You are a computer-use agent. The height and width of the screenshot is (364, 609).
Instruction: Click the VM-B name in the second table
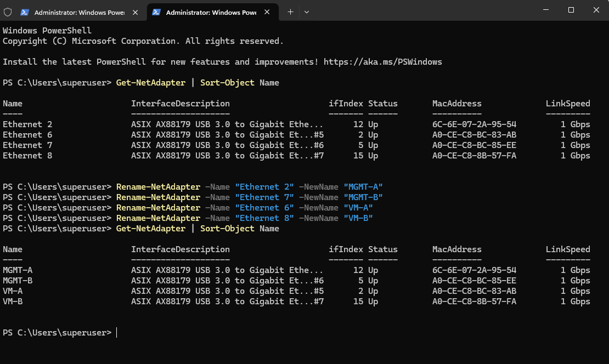13,302
